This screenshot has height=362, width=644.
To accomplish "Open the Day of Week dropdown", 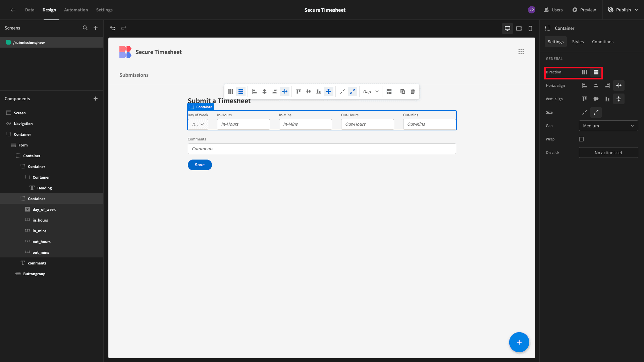I will click(x=198, y=124).
